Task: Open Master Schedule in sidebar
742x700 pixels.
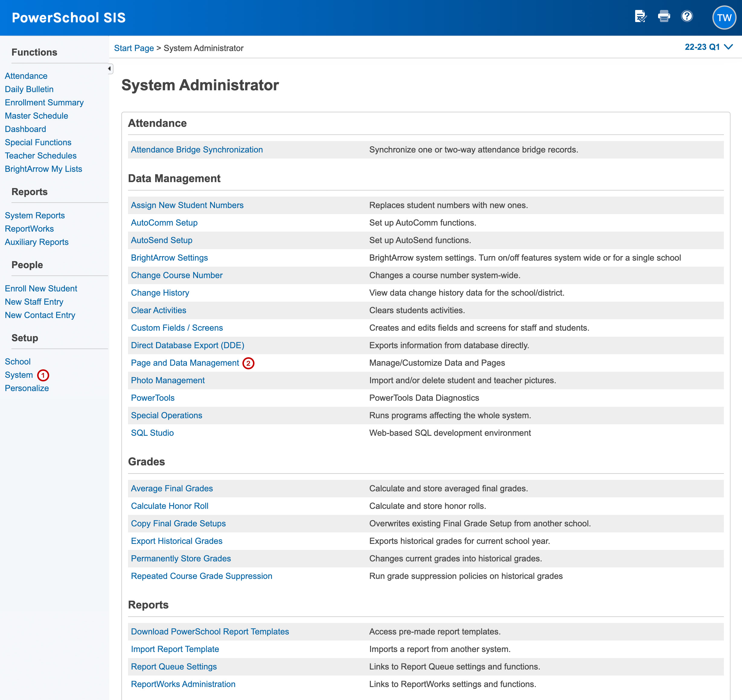Action: point(37,116)
